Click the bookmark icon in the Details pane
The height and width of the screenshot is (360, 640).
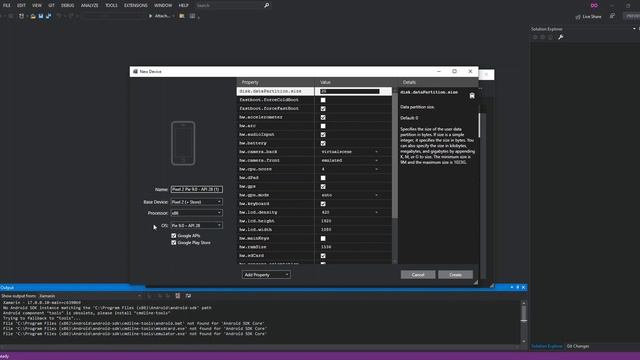coord(472,96)
